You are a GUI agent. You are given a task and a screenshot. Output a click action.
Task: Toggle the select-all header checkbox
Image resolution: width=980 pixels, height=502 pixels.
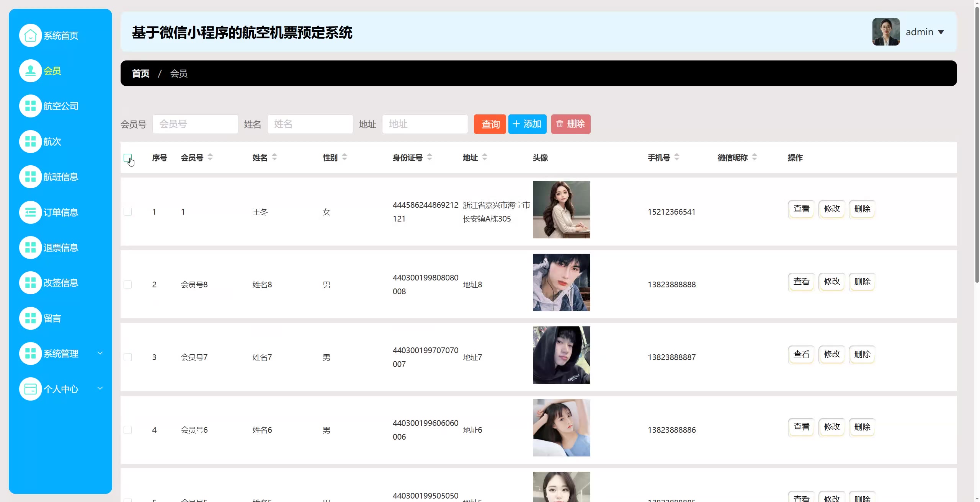click(127, 158)
